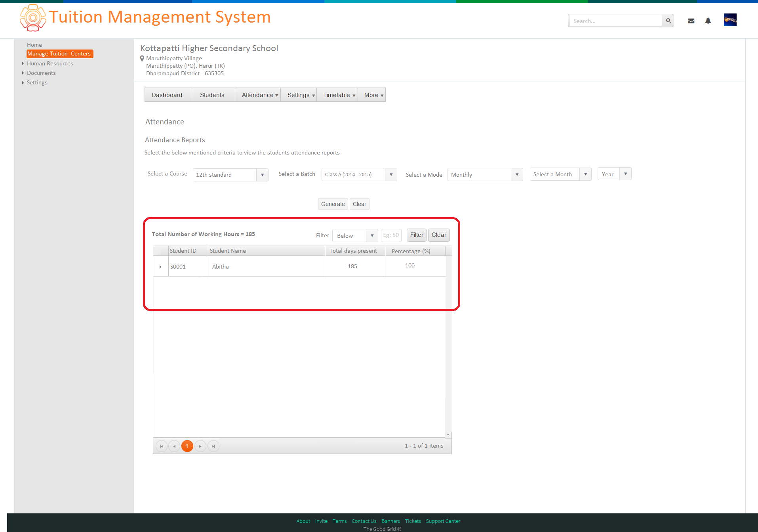Screen dimensions: 758x532
Task: Open the Banners footer link
Action: 390,521
